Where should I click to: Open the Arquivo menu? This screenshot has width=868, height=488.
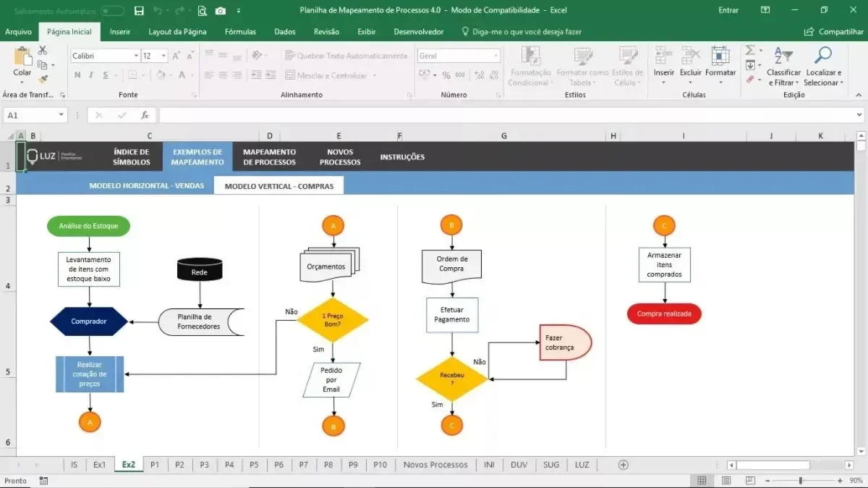(x=19, y=32)
